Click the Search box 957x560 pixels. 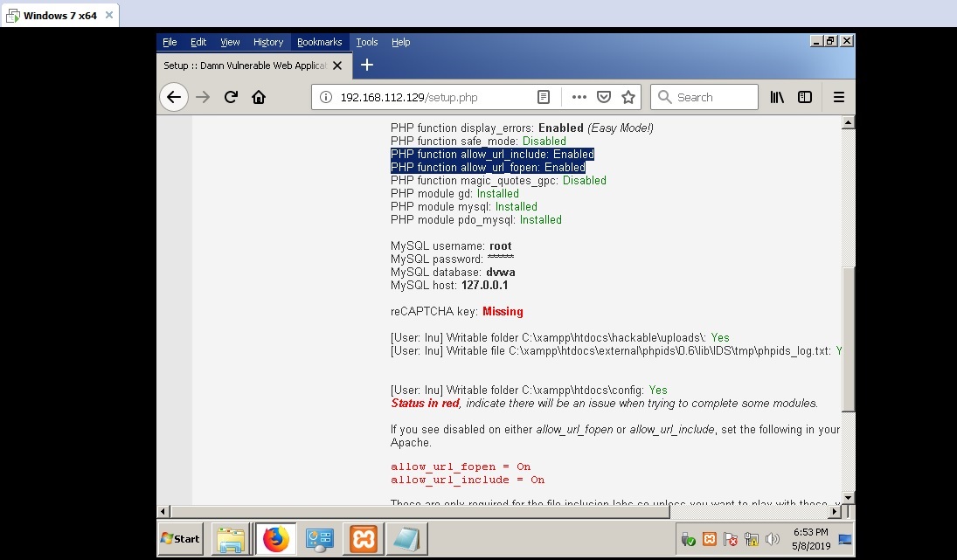(705, 97)
